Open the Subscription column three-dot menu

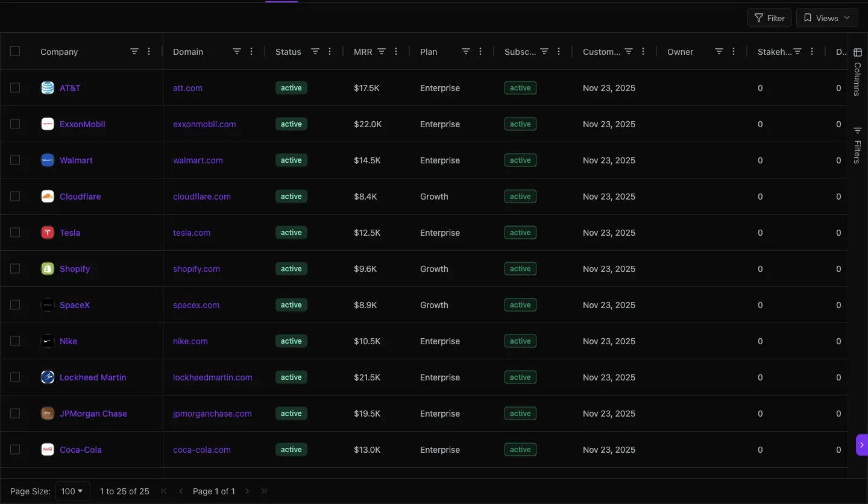tap(559, 52)
